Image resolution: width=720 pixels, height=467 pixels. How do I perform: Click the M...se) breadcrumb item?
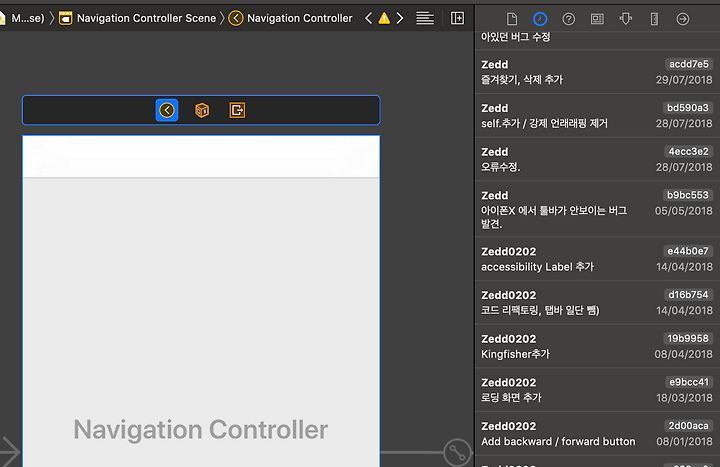pos(28,18)
